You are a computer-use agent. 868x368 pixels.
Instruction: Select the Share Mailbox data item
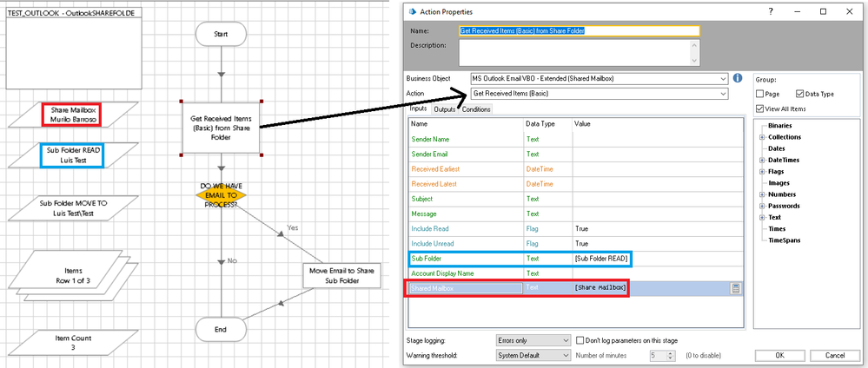[x=71, y=114]
